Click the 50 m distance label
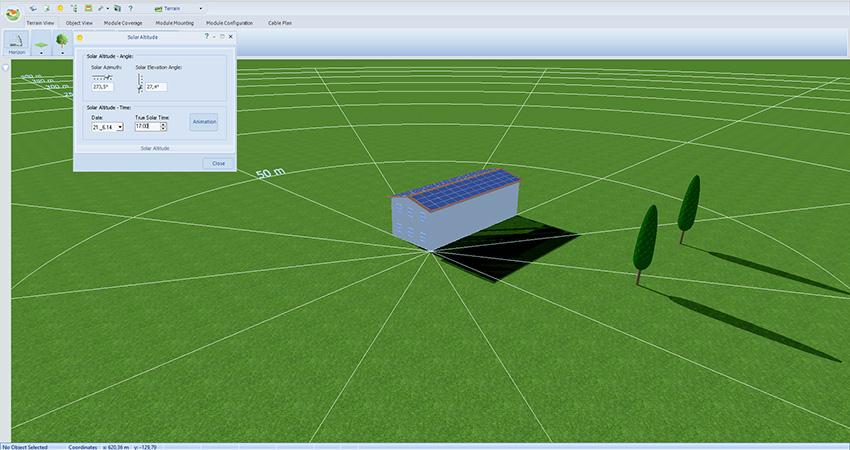The height and width of the screenshot is (450, 850). point(270,173)
